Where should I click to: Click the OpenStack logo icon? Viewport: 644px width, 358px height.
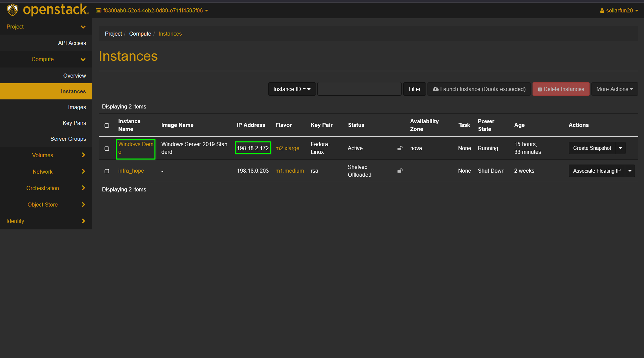pos(13,10)
